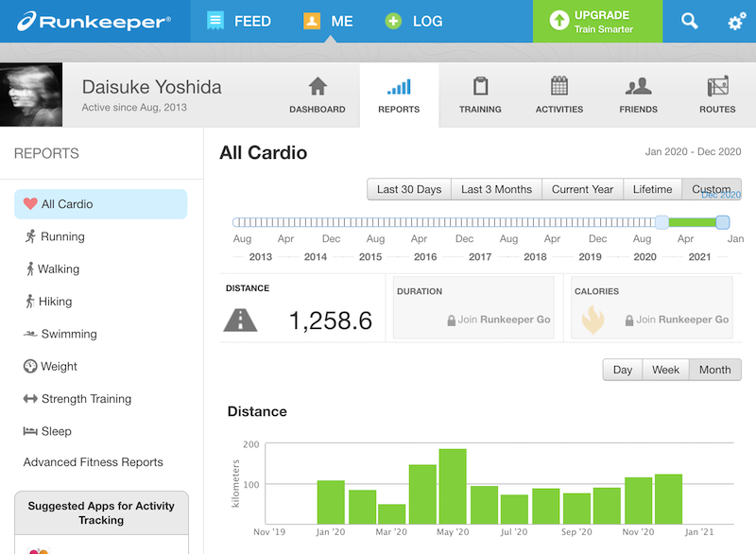
Task: Click the heart icon beside All Cardio
Action: coord(30,204)
